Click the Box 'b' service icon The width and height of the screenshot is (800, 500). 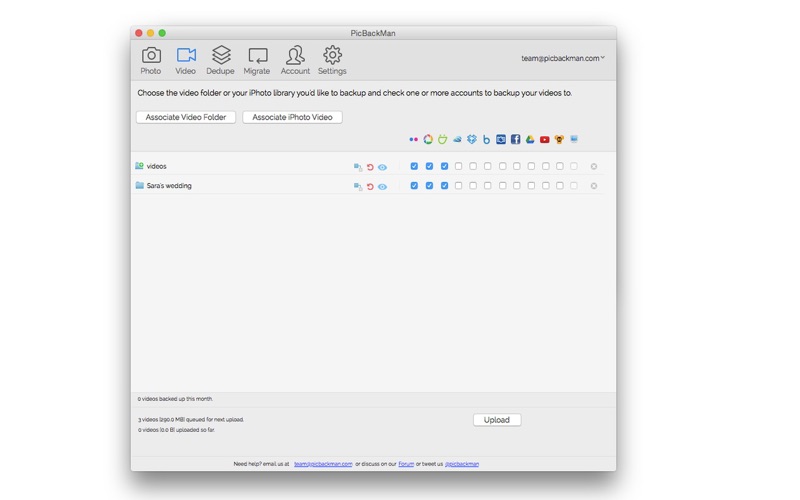coord(486,139)
